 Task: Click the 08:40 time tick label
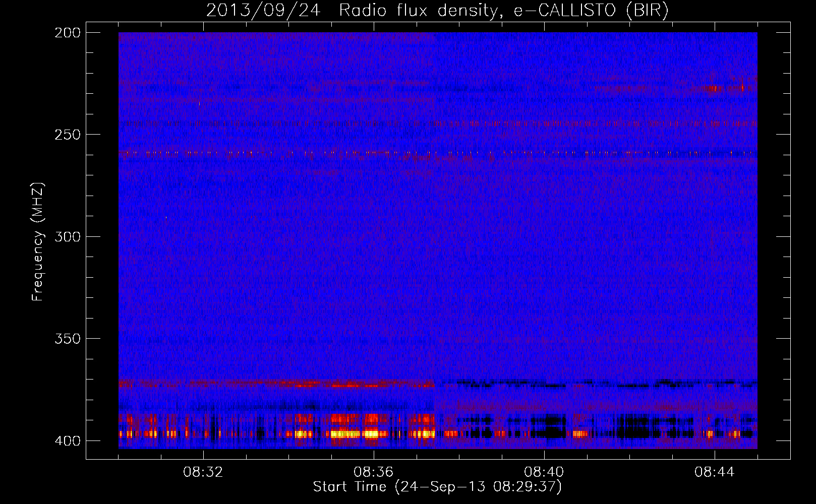(x=544, y=472)
